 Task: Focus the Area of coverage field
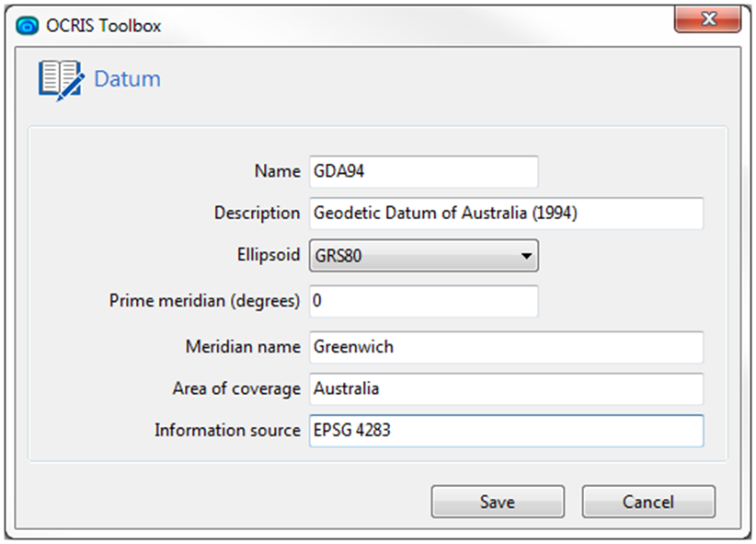click(x=506, y=388)
